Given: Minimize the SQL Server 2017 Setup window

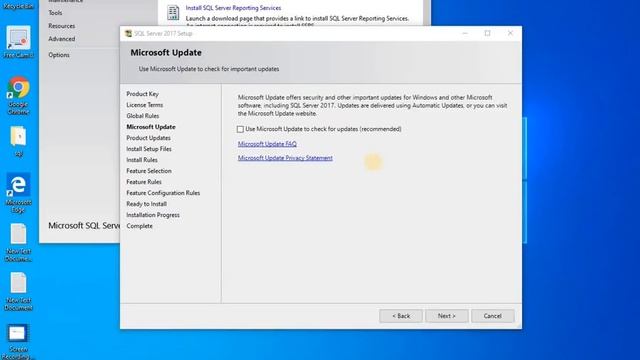Looking at the screenshot, I should (464, 33).
